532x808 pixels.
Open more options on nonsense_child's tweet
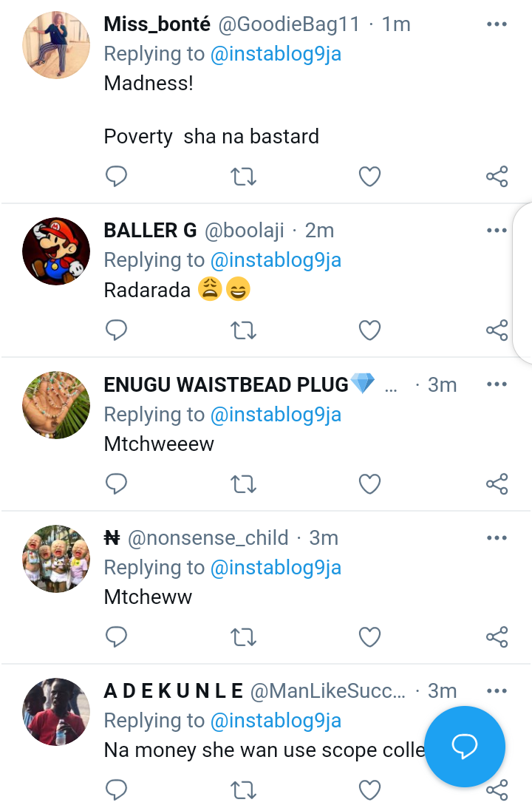pos(497,538)
